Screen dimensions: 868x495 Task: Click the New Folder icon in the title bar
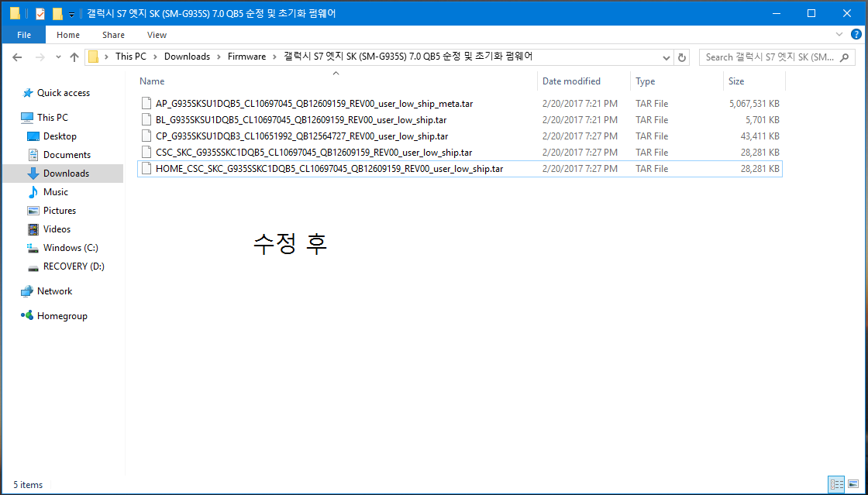point(57,14)
